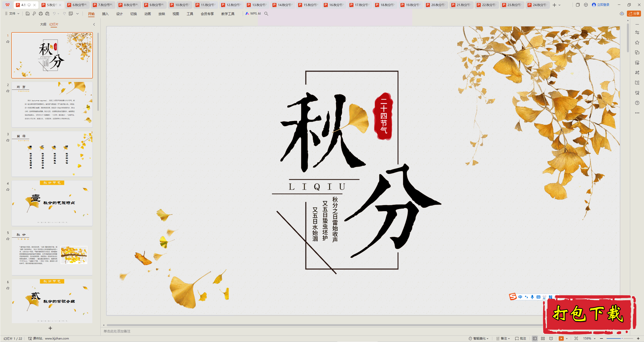Click the slide panel vertical scrollbar
Screen dimensions: 644x342
coord(98,72)
